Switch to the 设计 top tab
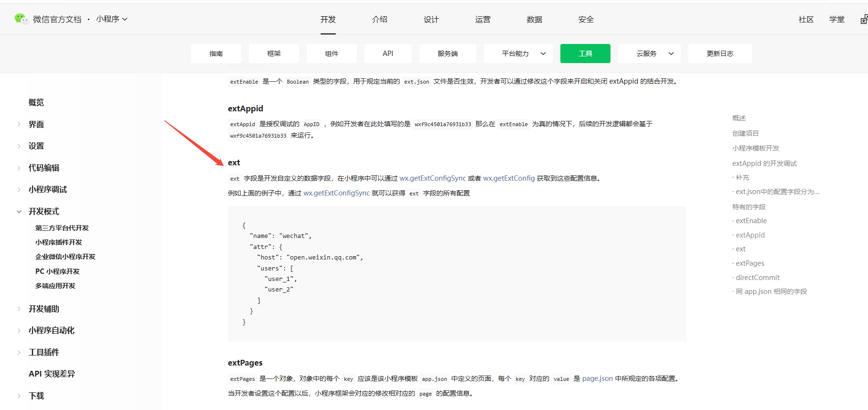 tap(431, 20)
